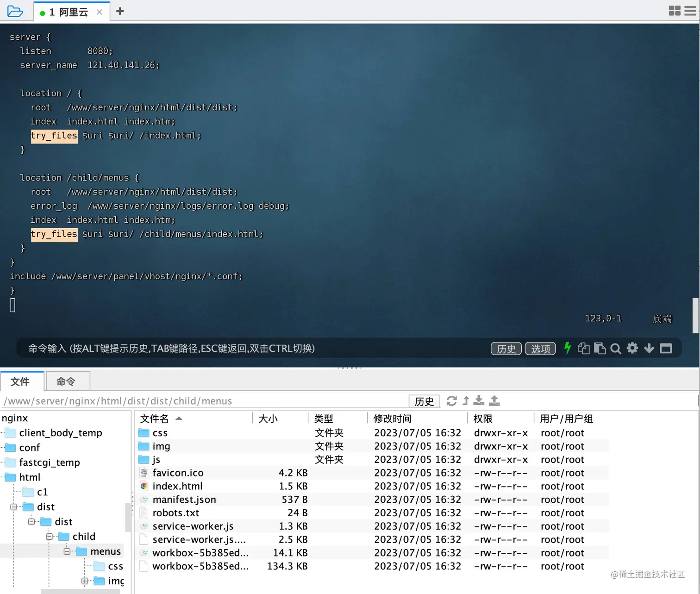Select index.html in file list
700x594 pixels.
[373, 486]
